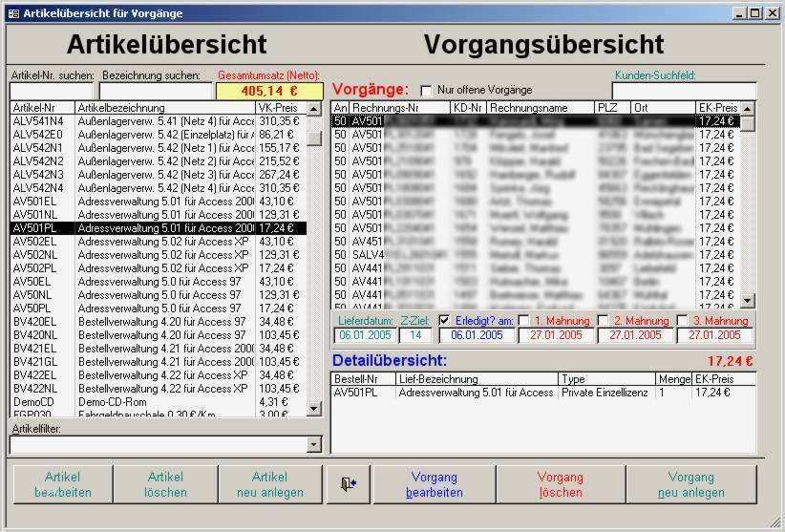Uncheck the Erledigt? am checkbox

pyautogui.click(x=443, y=320)
